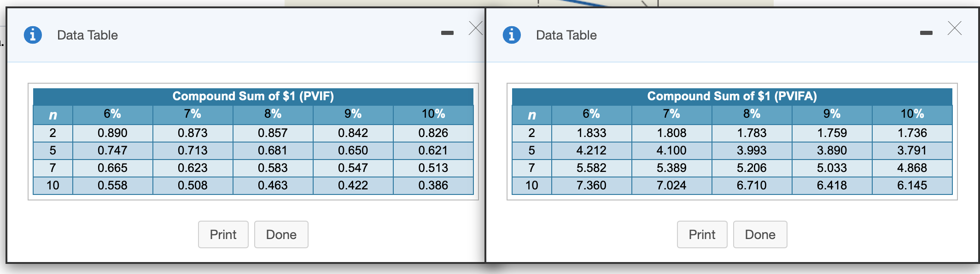Click the 8% column header in PVIFA table
980x274 pixels.
pos(752,114)
